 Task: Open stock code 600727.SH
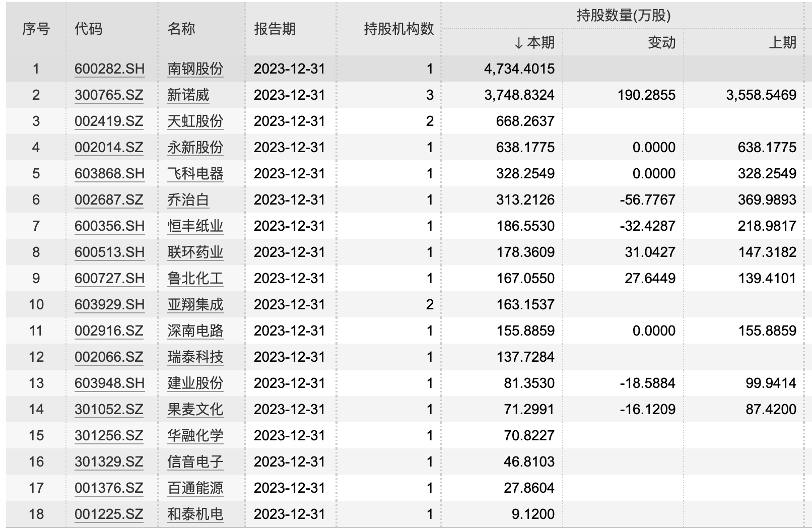click(109, 279)
